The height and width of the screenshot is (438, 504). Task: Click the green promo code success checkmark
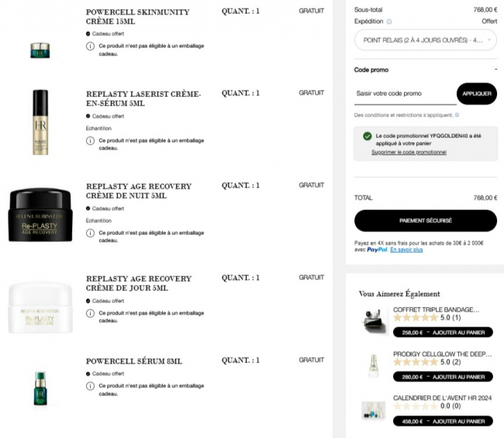(x=367, y=136)
